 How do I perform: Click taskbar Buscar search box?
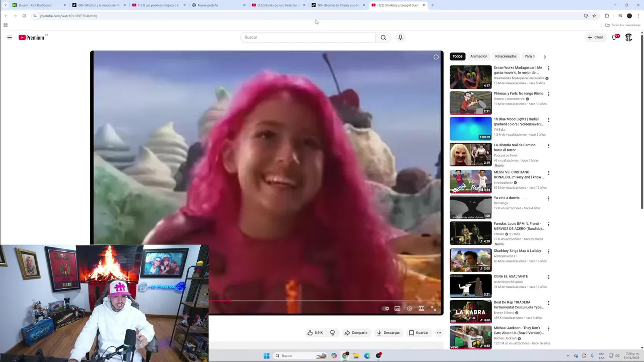(x=301, y=356)
